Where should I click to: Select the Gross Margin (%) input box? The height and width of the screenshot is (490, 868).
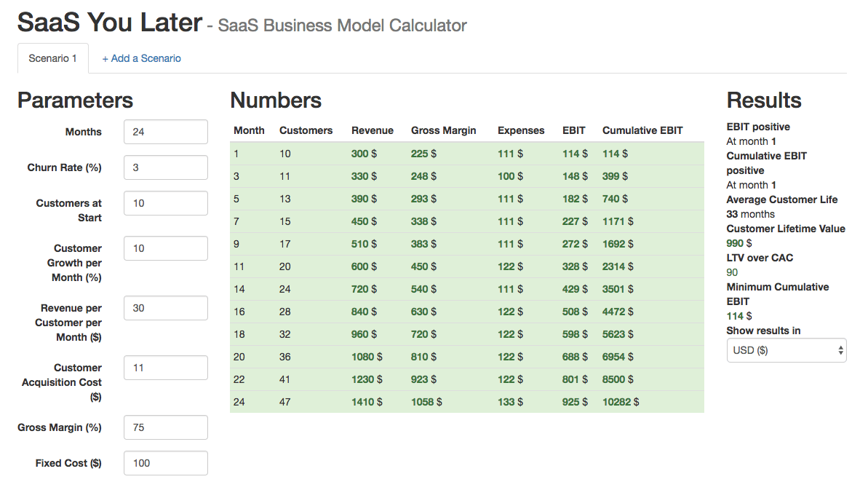click(165, 427)
